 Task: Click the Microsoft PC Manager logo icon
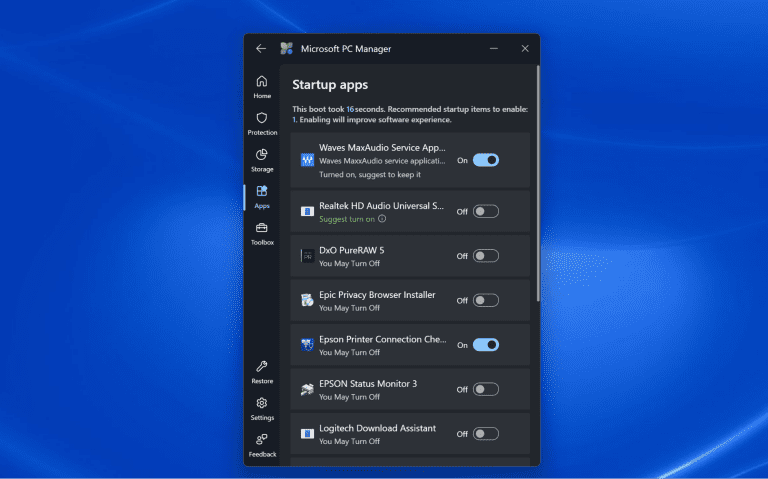click(287, 48)
